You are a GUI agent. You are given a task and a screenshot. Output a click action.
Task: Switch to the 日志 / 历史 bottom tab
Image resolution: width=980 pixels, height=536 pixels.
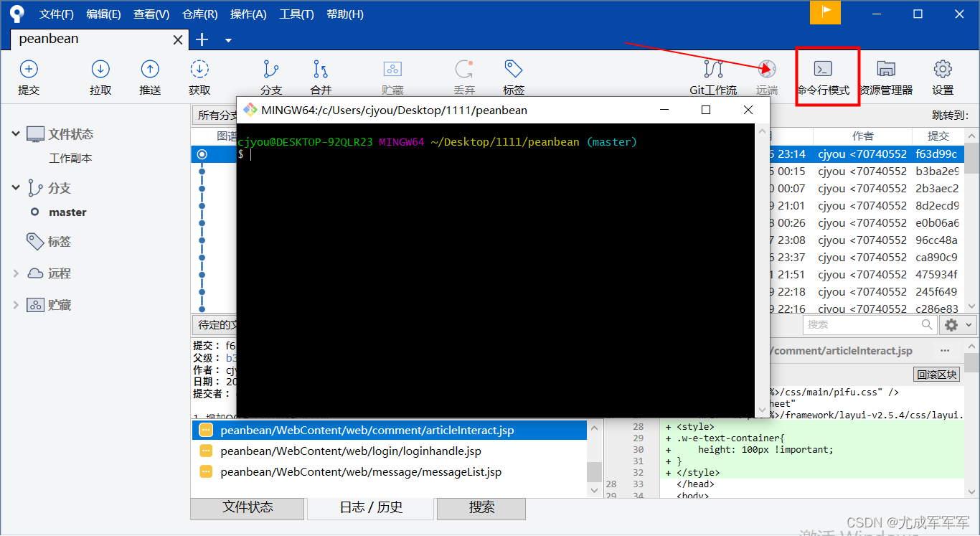tap(371, 507)
